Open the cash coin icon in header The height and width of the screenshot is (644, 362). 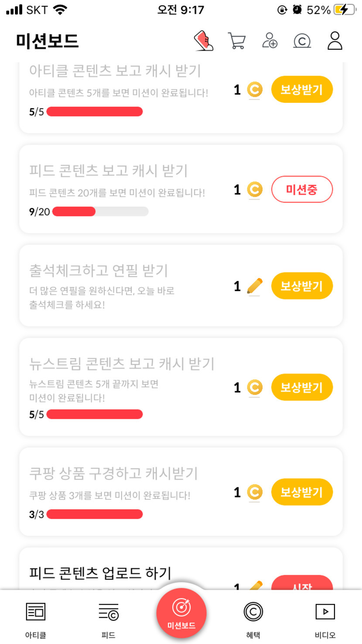point(302,41)
